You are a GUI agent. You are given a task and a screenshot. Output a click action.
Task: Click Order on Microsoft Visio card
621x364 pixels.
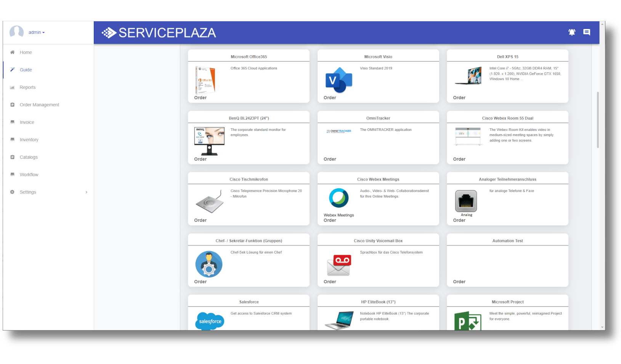coord(330,98)
